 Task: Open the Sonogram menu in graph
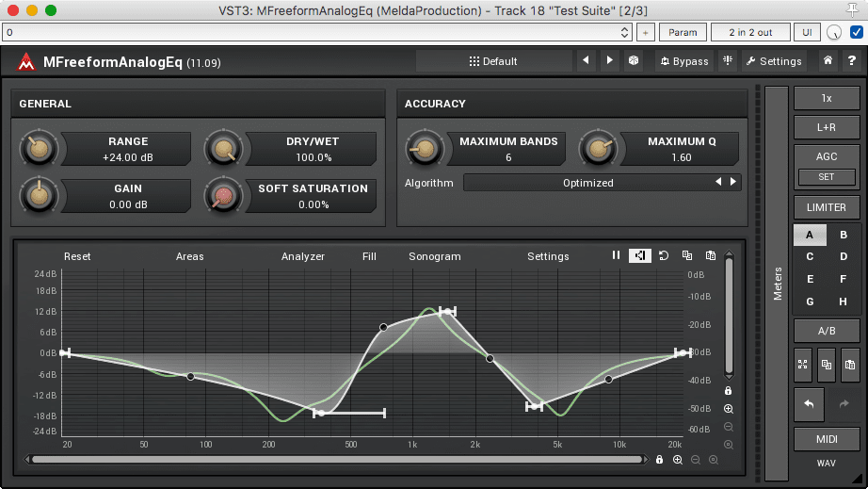pyautogui.click(x=434, y=256)
